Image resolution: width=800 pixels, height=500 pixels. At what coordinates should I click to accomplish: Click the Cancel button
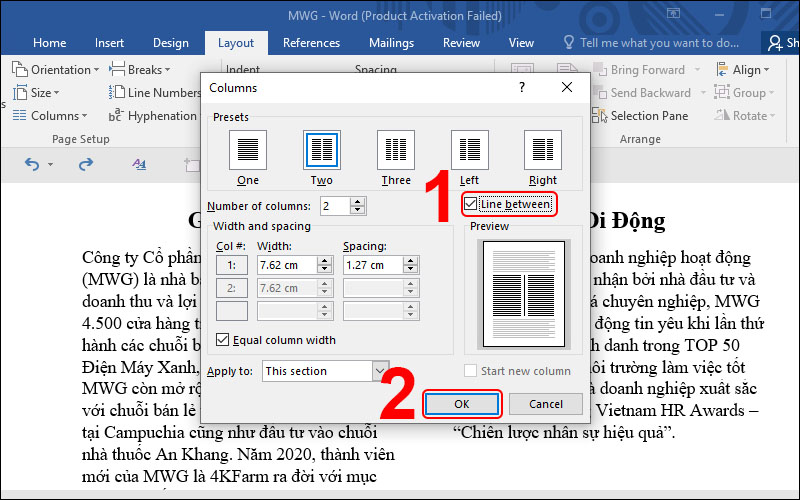[545, 404]
